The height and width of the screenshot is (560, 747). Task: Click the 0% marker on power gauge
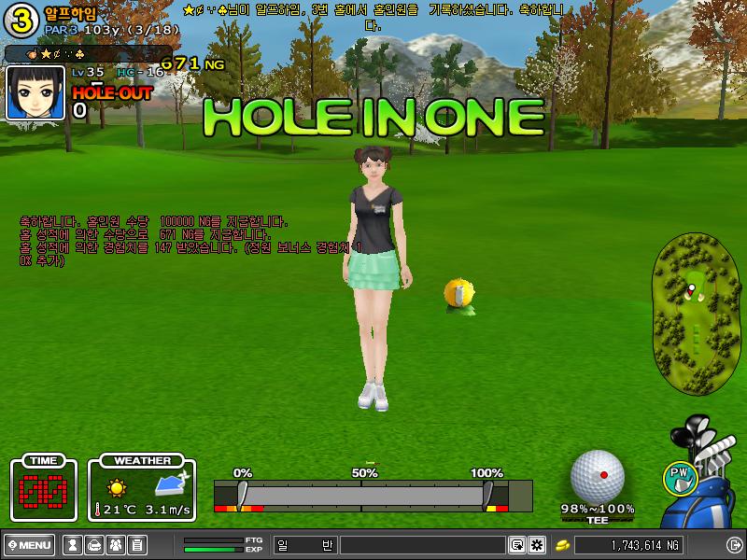(x=243, y=473)
